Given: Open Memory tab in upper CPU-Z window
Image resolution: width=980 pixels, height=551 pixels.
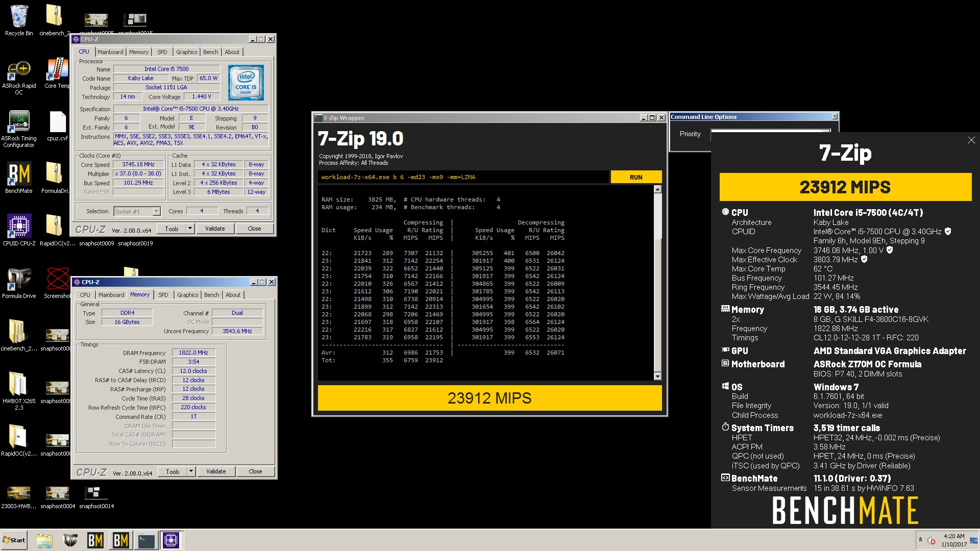Looking at the screenshot, I should click(x=139, y=52).
